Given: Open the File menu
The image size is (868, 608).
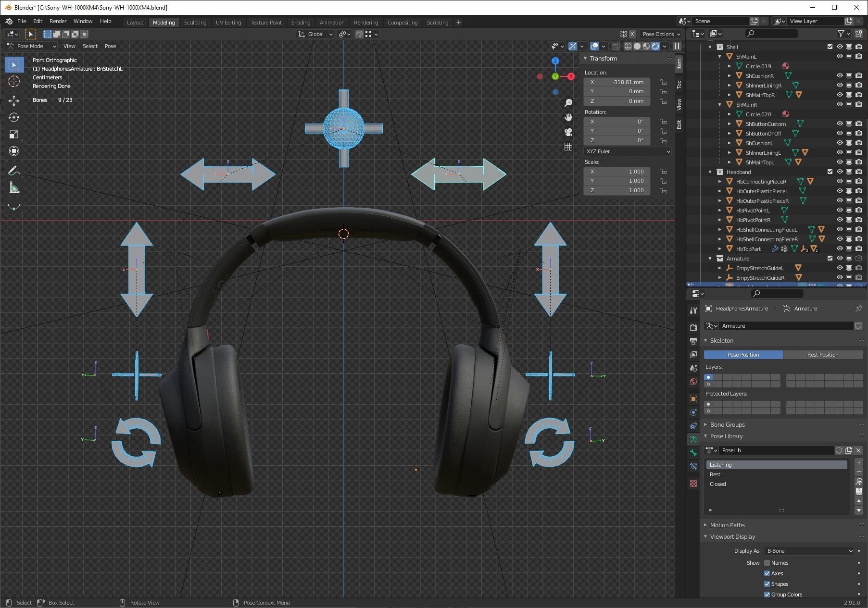Looking at the screenshot, I should (22, 22).
